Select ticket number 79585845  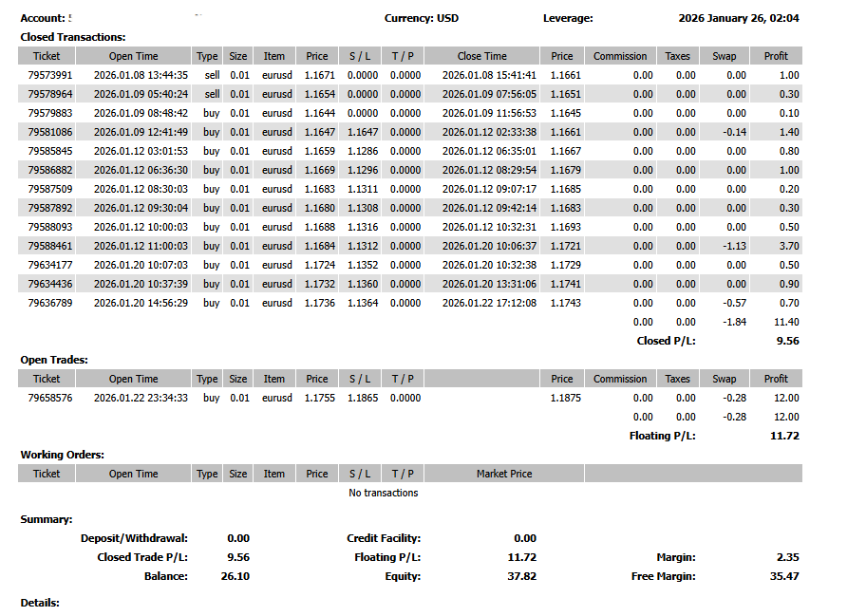(50, 151)
